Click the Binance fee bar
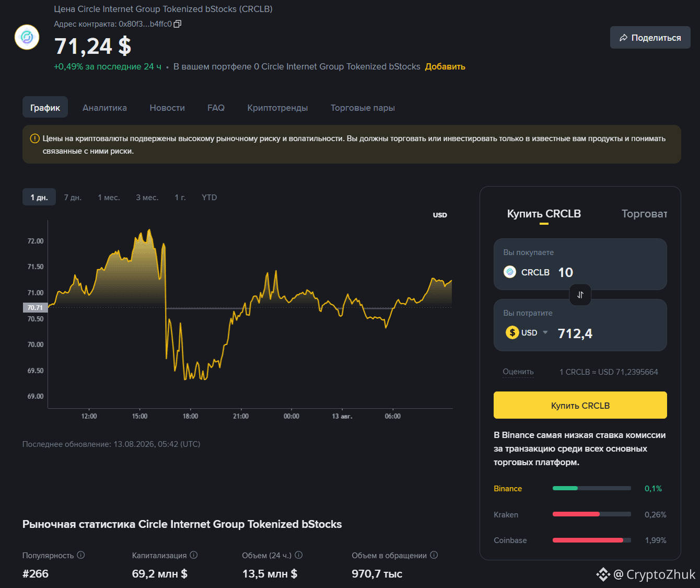 591,488
